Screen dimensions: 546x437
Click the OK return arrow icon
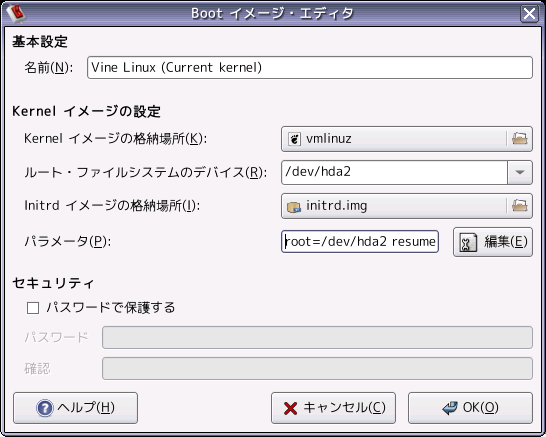click(450, 407)
